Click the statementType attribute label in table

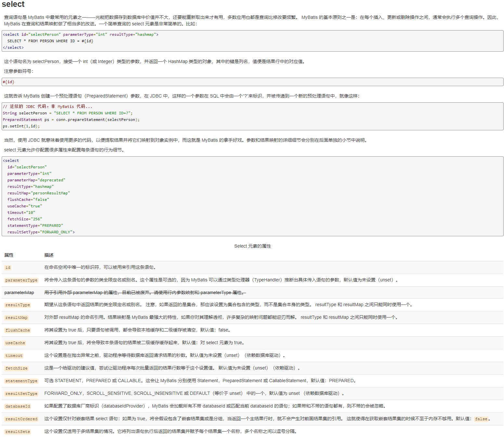(21, 381)
